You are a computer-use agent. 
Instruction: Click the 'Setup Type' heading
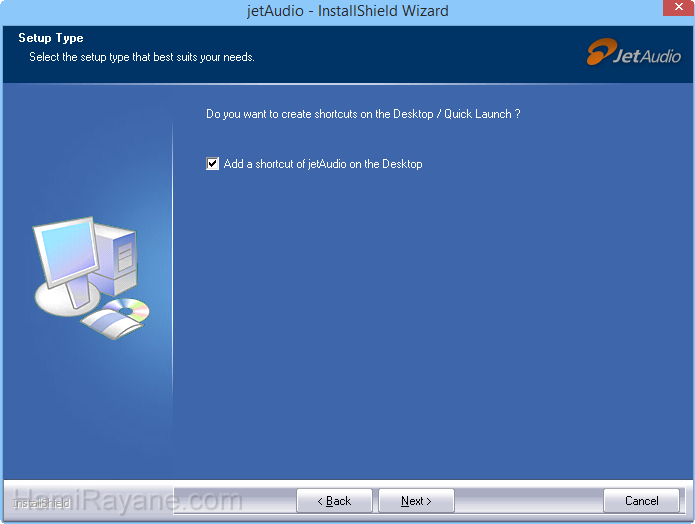coord(51,38)
